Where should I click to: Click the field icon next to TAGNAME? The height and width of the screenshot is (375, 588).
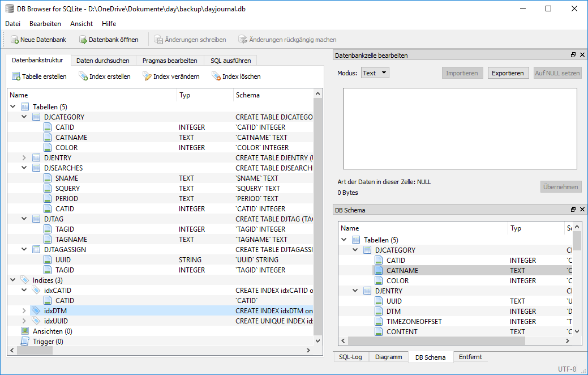[x=48, y=239]
